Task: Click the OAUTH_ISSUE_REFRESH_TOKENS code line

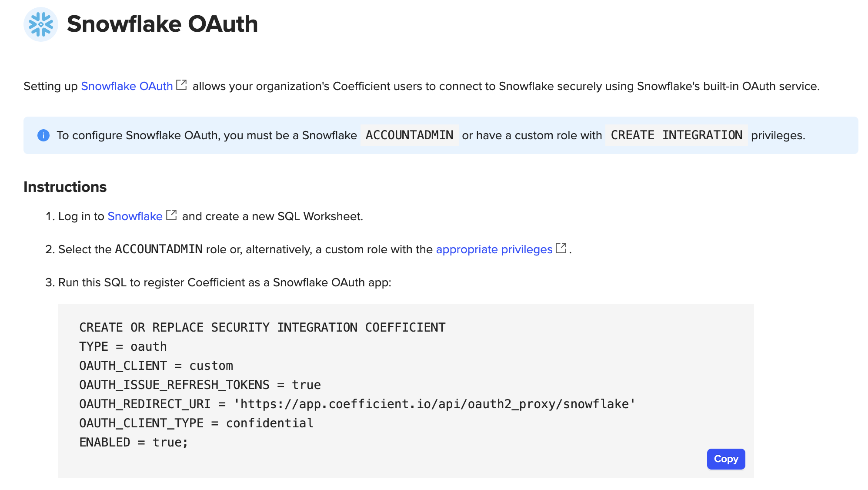Action: [200, 385]
